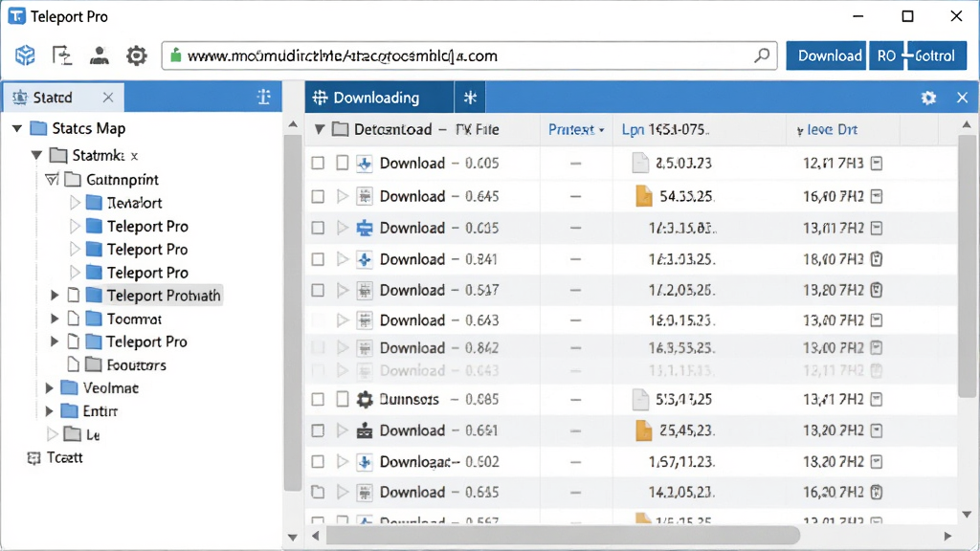The width and height of the screenshot is (980, 551).
Task: Tick checkbox of Download 0.691 row
Action: tap(318, 430)
